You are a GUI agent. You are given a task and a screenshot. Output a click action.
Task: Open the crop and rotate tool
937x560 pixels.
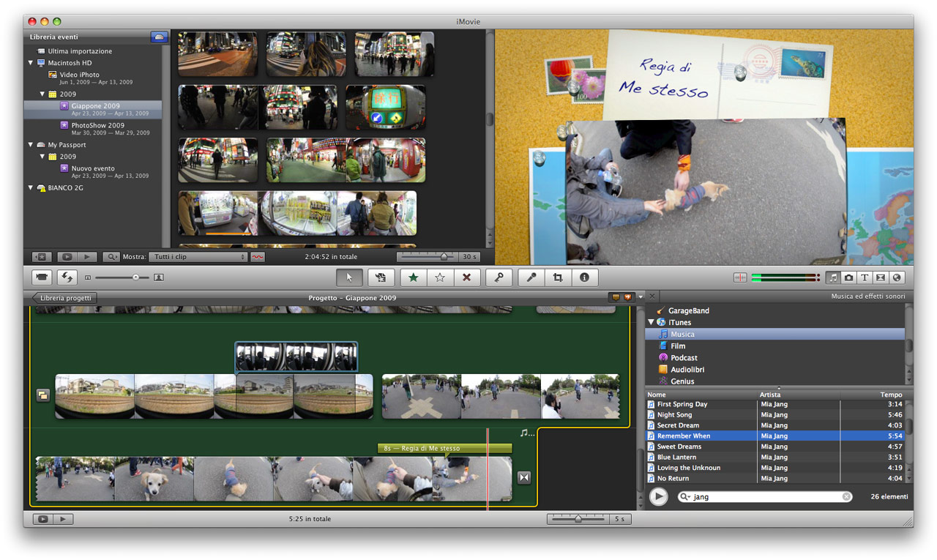[558, 277]
